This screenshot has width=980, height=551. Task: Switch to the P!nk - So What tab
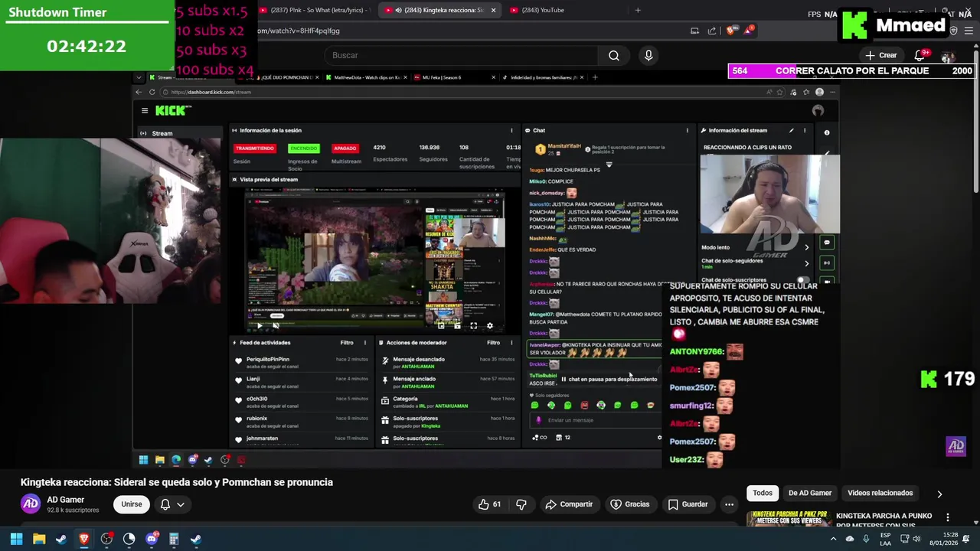pos(314,10)
